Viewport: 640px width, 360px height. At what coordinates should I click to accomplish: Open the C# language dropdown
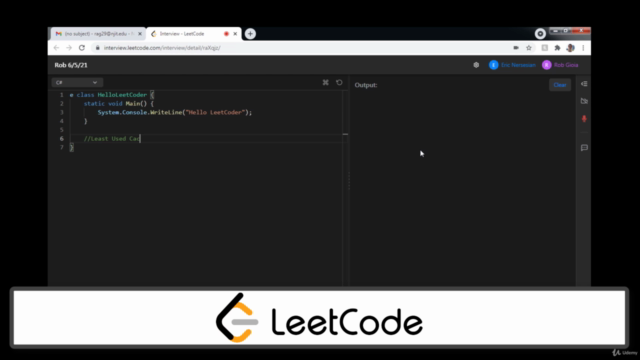(x=77, y=82)
